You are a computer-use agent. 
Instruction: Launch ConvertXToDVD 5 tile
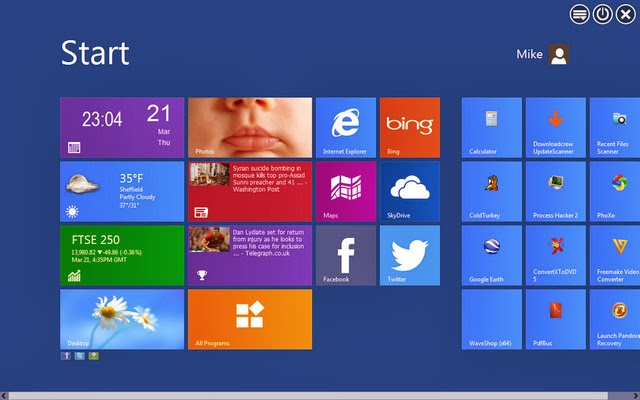[556, 256]
